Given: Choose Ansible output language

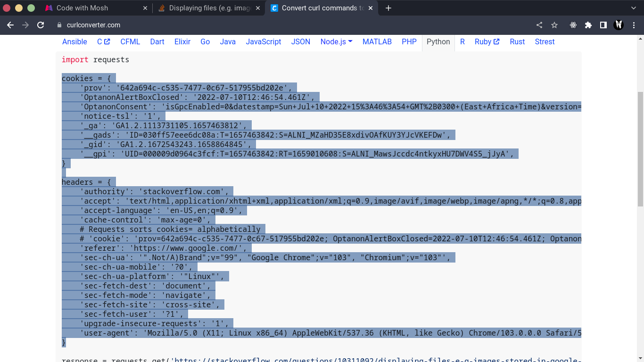Looking at the screenshot, I should [74, 41].
